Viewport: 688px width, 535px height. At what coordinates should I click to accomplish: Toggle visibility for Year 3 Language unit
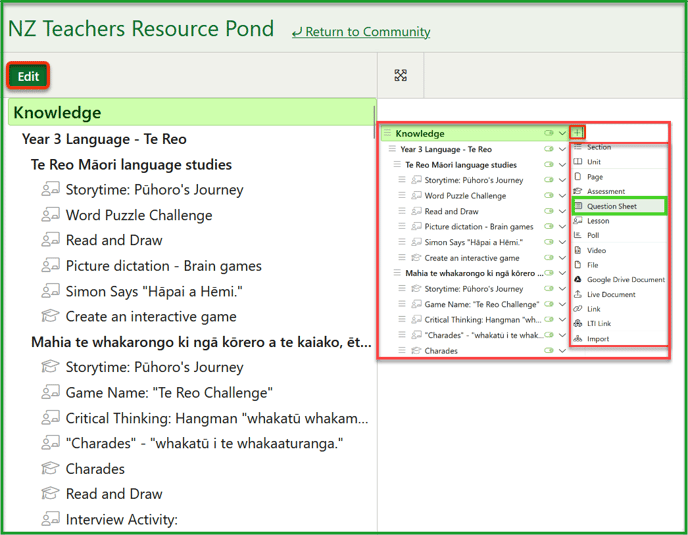click(x=548, y=149)
